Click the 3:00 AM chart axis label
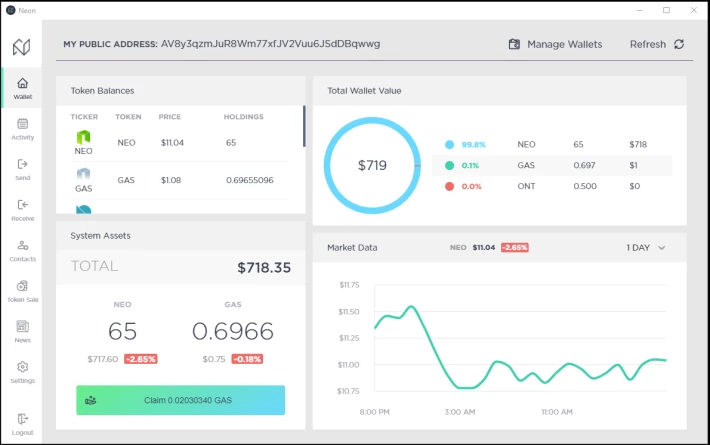 (460, 412)
